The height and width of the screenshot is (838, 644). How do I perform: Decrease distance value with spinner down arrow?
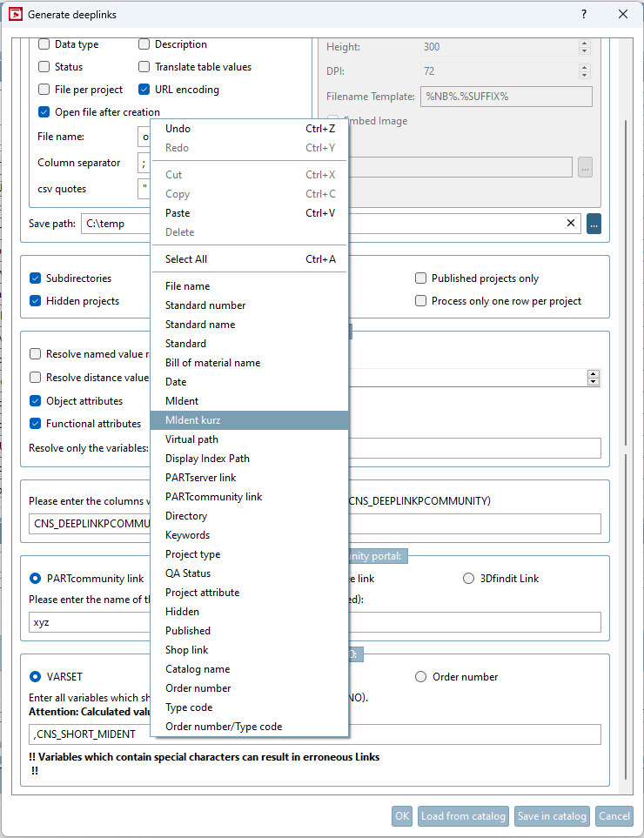click(594, 382)
